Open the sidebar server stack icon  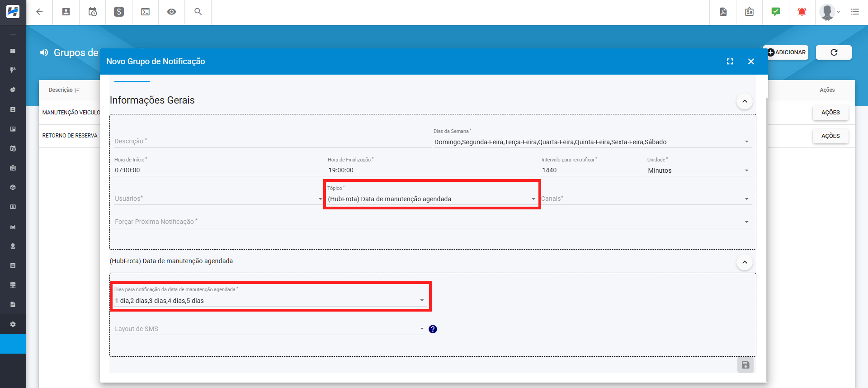click(x=13, y=285)
